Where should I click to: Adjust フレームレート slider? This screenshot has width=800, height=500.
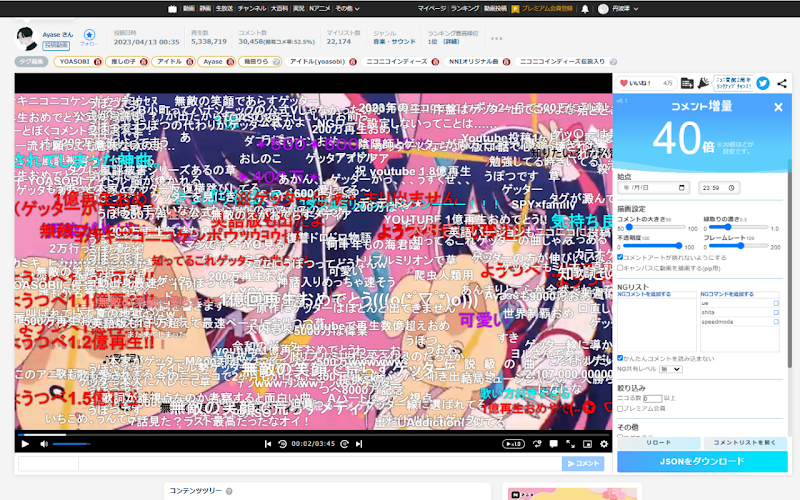pos(739,246)
